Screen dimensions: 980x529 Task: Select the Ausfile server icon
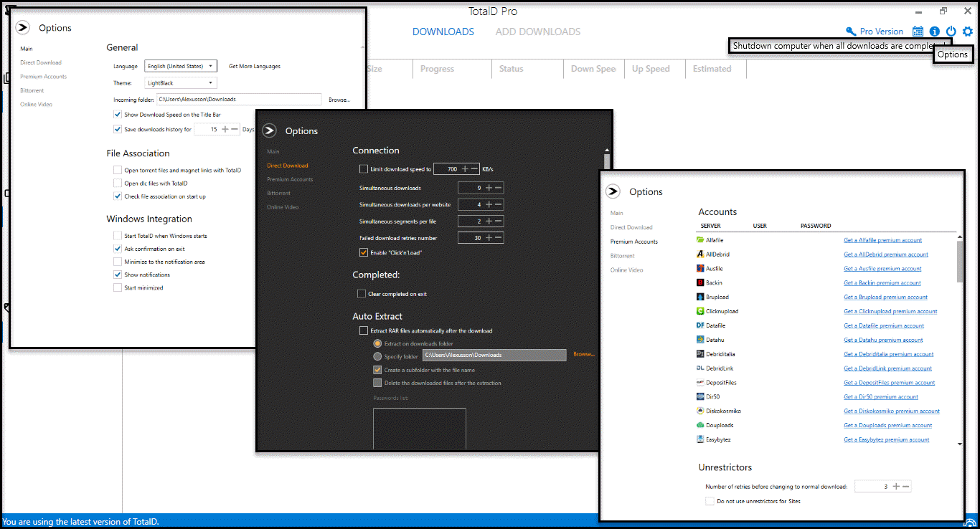coord(700,269)
